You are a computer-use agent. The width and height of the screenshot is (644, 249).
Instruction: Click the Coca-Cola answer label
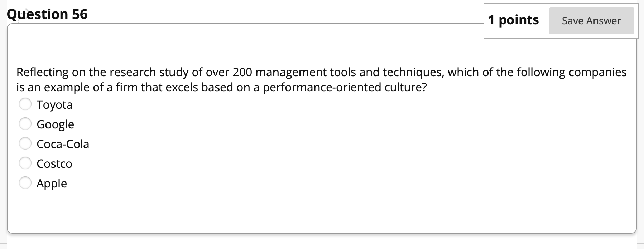63,144
